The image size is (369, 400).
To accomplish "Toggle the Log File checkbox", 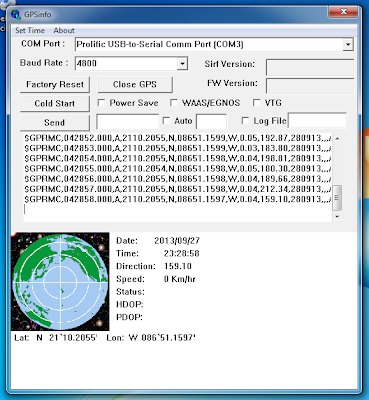I will point(245,121).
